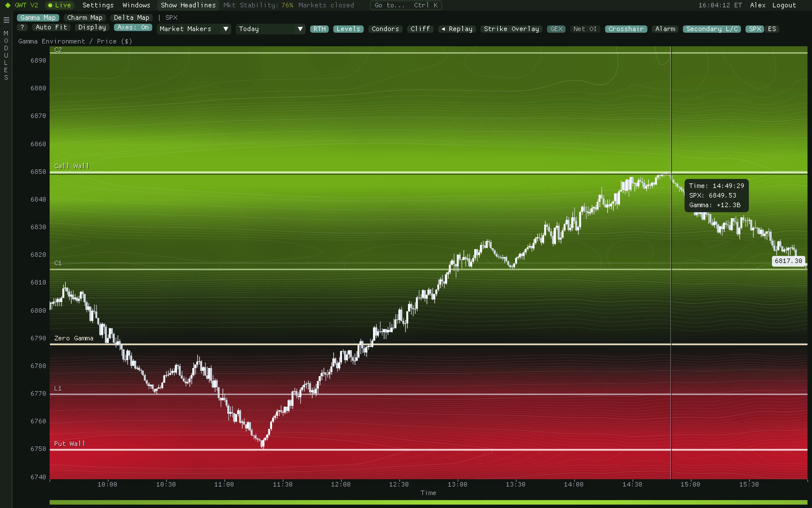Click the Mkt Stability 76% indicator

click(x=258, y=5)
